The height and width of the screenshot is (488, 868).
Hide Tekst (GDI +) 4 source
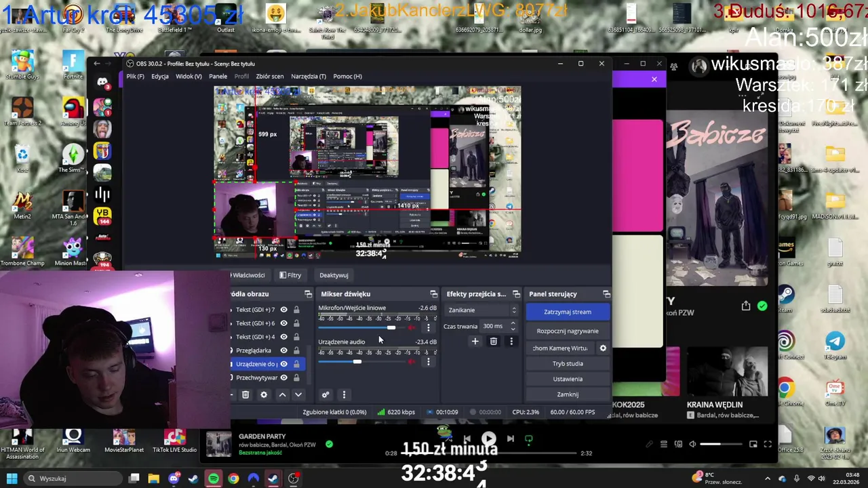(x=283, y=337)
